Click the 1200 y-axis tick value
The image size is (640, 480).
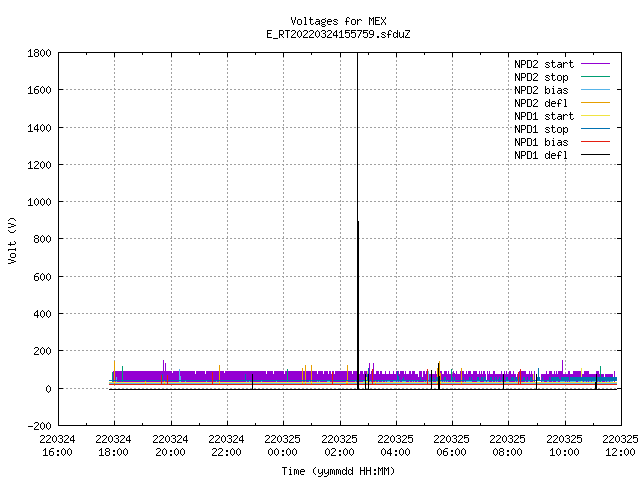coord(39,165)
